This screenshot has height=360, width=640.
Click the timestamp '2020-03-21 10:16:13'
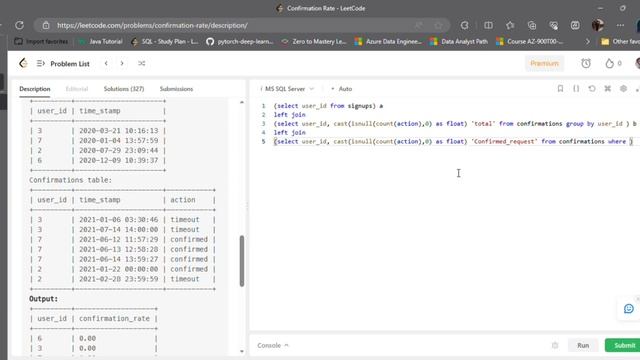click(118, 131)
